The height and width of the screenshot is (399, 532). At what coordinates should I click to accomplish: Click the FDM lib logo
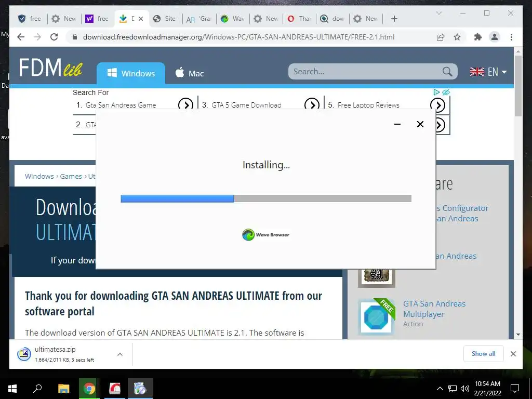(50, 67)
